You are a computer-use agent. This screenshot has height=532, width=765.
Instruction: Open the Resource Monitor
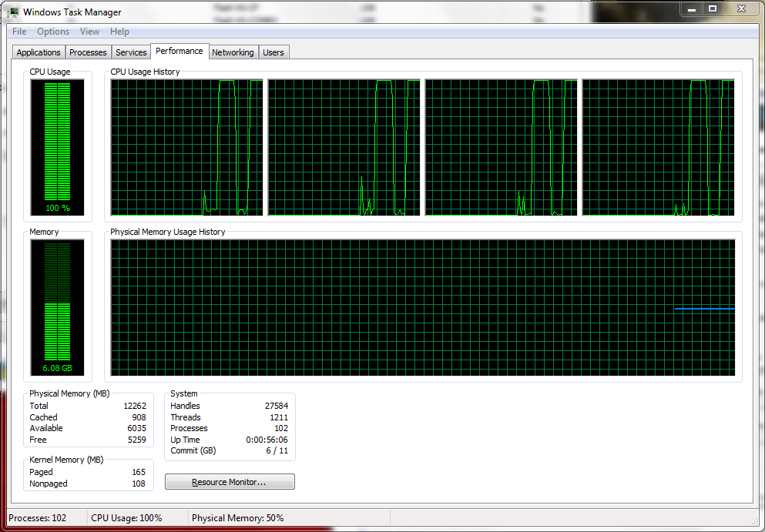click(230, 482)
